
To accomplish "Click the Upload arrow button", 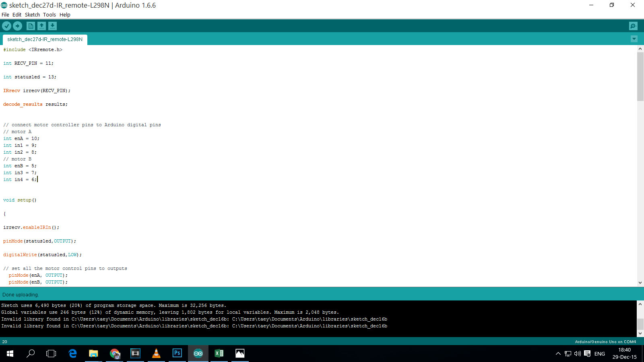I will [x=17, y=26].
